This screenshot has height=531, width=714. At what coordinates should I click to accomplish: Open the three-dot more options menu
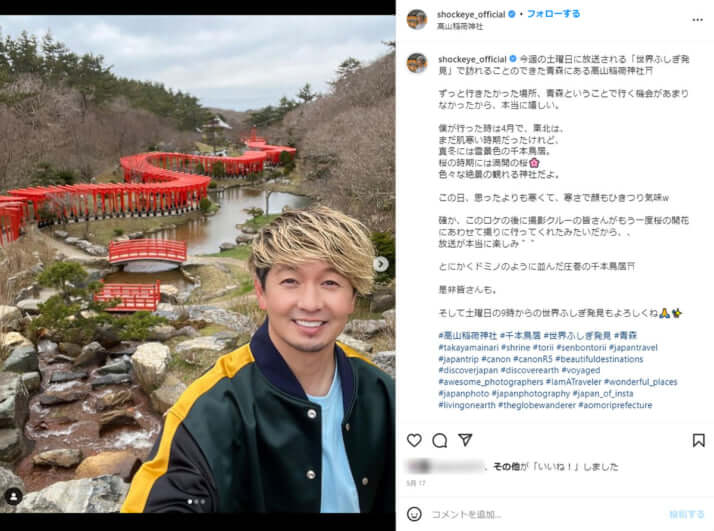point(697,20)
